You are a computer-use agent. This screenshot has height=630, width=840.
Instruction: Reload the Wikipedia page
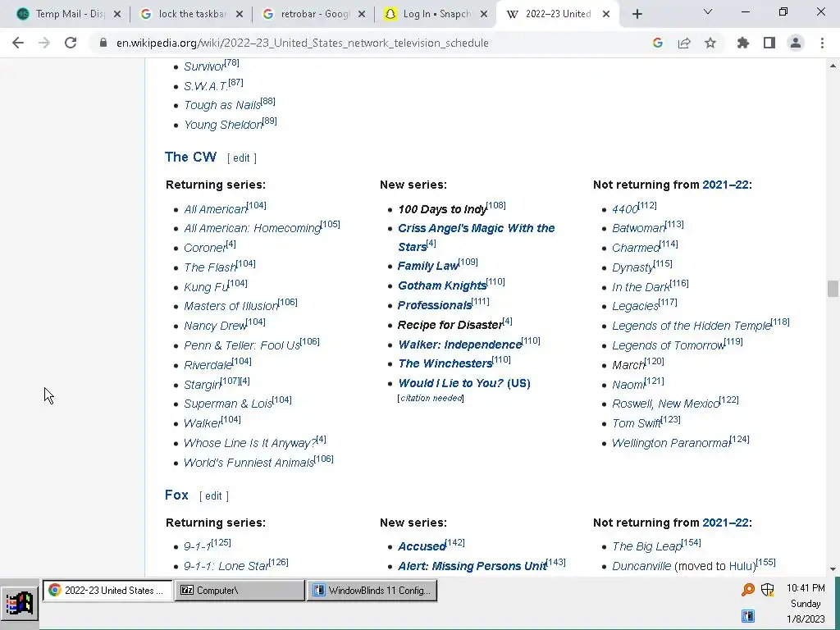point(71,43)
